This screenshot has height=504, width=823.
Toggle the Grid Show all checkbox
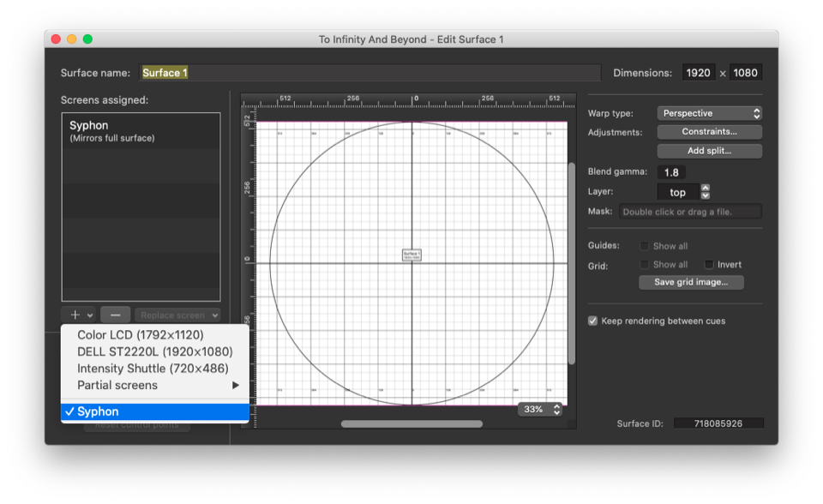point(645,265)
